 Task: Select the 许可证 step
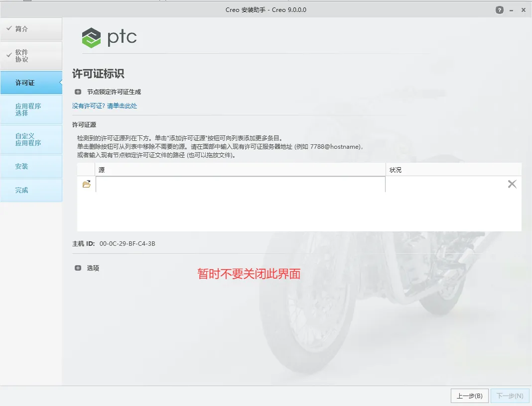pos(31,83)
